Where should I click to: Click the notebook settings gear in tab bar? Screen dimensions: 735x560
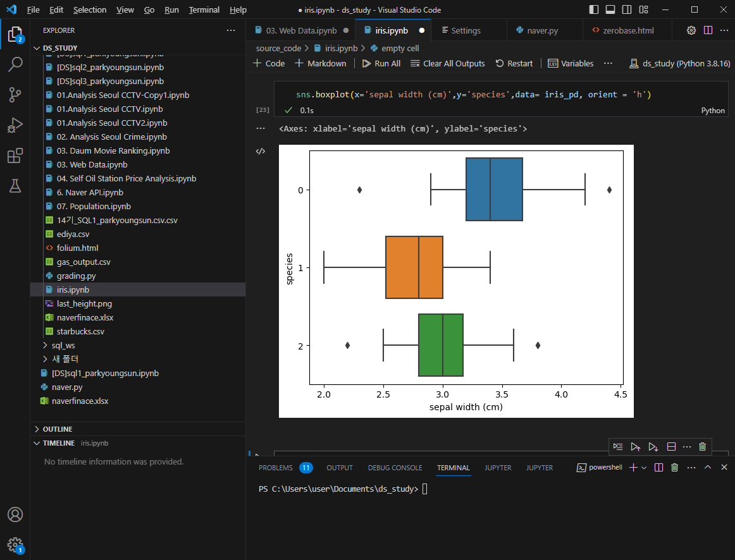(691, 30)
